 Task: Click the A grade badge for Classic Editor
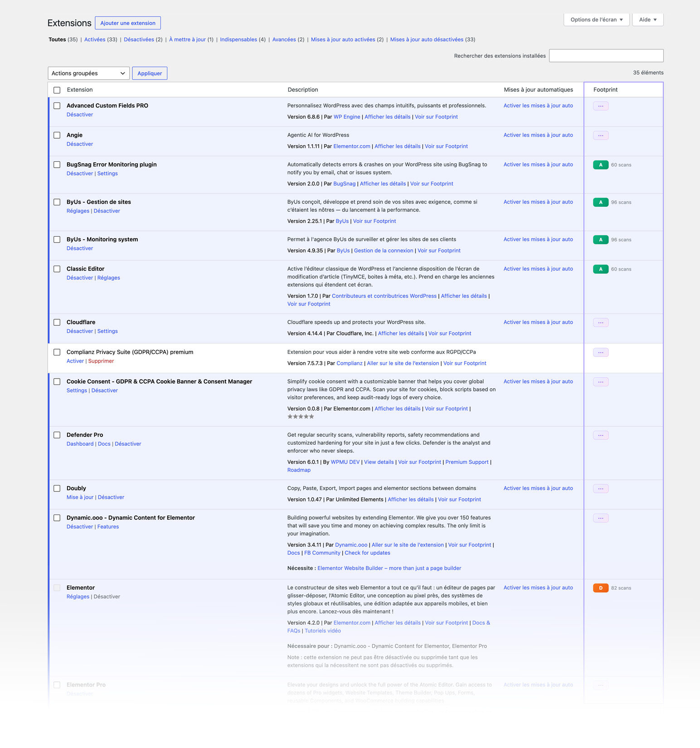pos(601,269)
